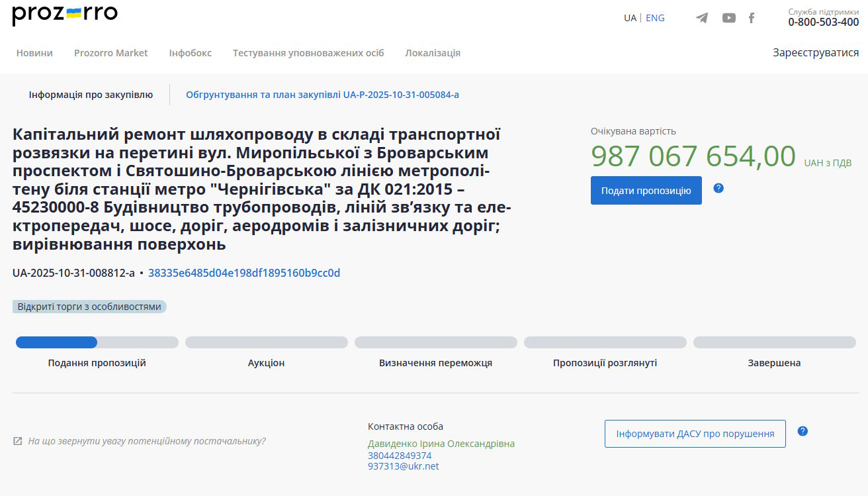Image resolution: width=868 pixels, height=496 pixels.
Task: Open the Telegram channel icon
Action: (x=702, y=18)
